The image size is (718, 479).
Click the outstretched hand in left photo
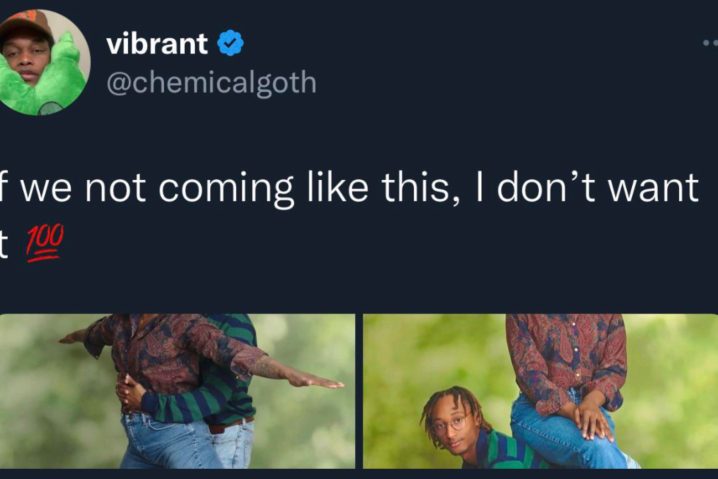pos(316,381)
